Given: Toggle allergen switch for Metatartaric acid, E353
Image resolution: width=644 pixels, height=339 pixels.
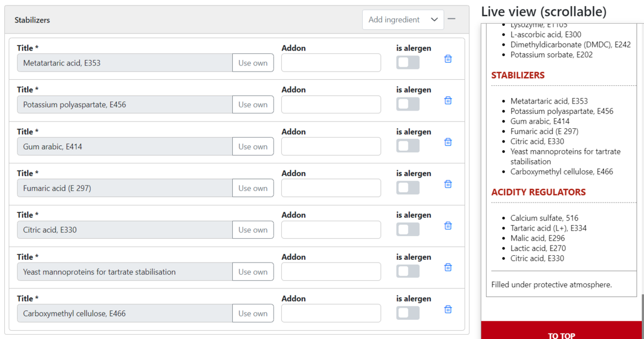Looking at the screenshot, I should click(408, 63).
